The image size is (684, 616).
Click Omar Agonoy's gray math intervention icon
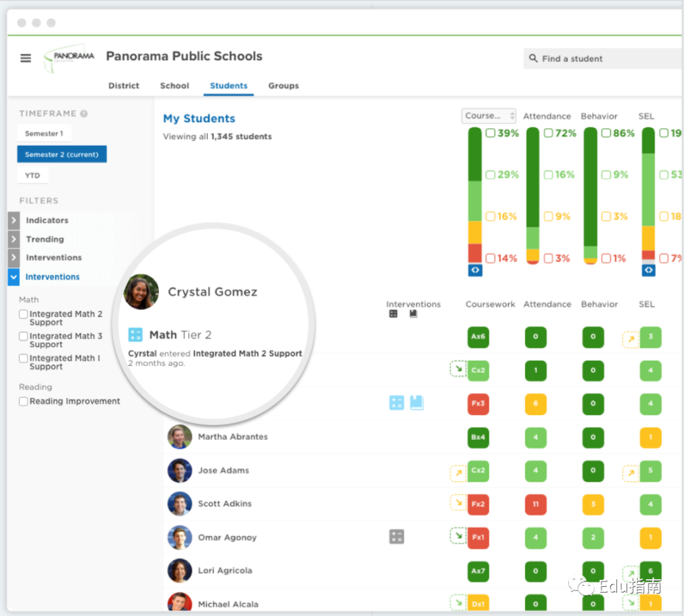(x=396, y=537)
